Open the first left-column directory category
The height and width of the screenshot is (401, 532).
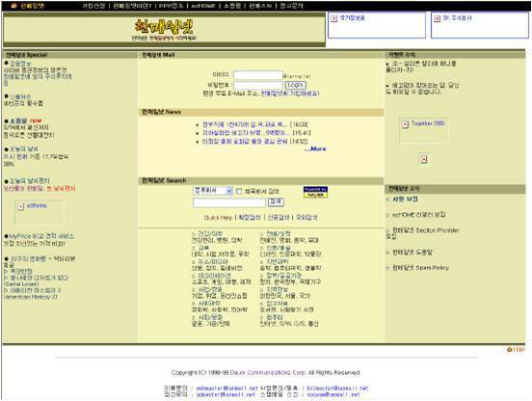209,233
